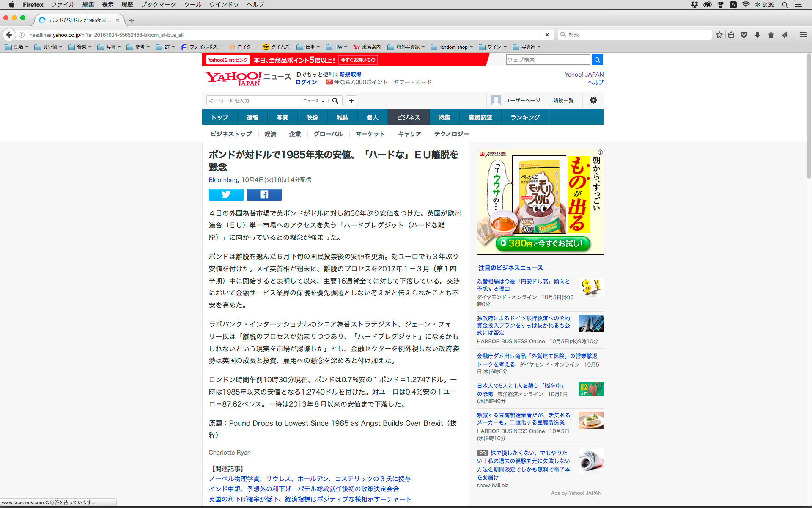812x508 pixels.
Task: Bookmark page with star icon
Action: 719,35
